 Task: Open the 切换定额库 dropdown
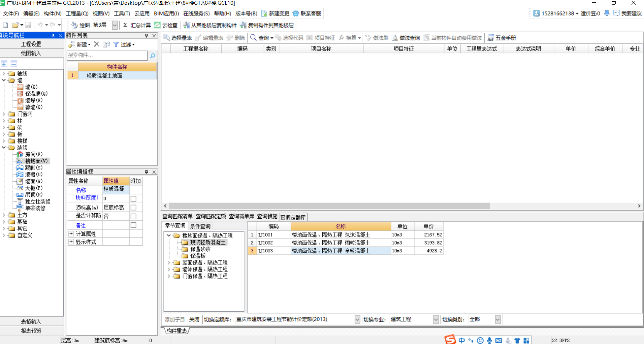(357, 319)
